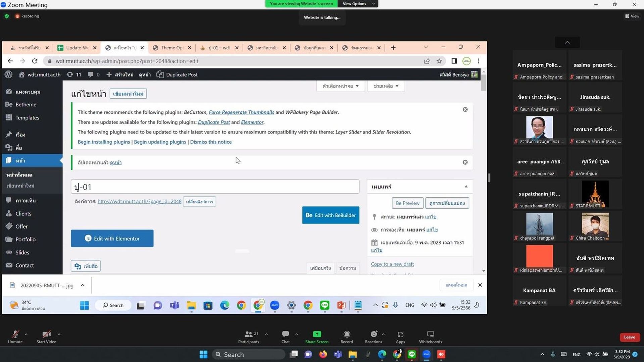Expand audio options arrow next to Unmute
This screenshot has height=362, width=644.
pos(26,334)
